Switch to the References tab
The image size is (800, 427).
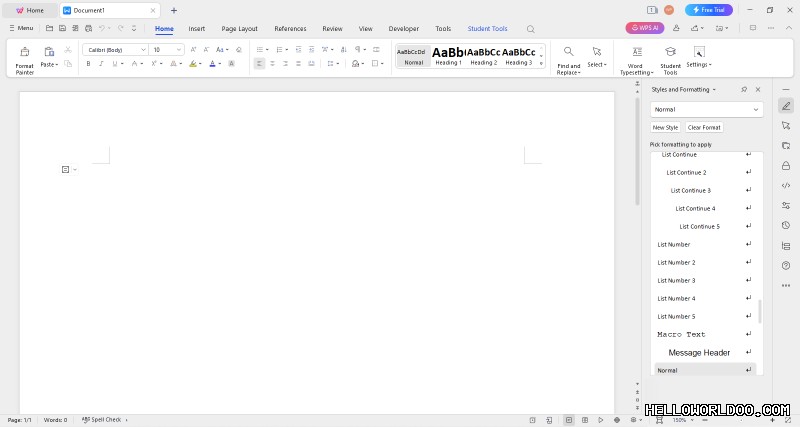tap(290, 29)
